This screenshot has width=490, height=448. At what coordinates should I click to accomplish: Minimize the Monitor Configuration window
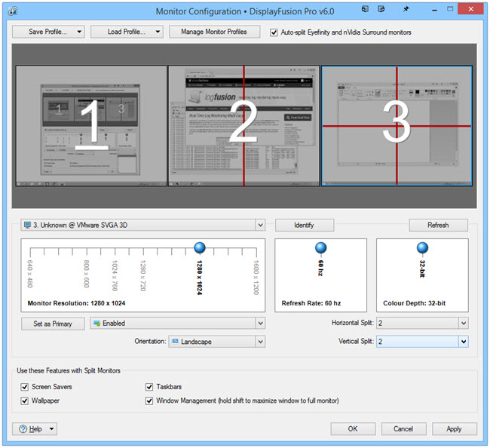pyautogui.click(x=434, y=9)
